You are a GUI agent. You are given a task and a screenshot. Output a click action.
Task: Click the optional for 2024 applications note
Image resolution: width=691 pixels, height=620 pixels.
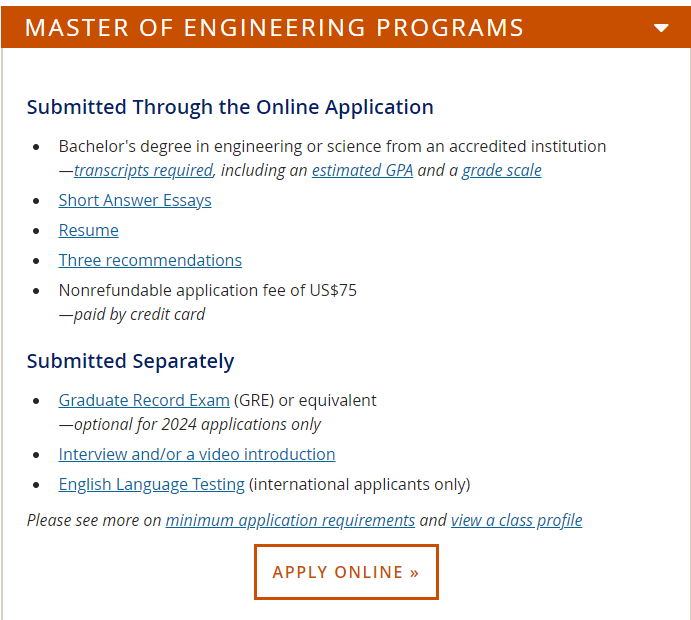190,424
